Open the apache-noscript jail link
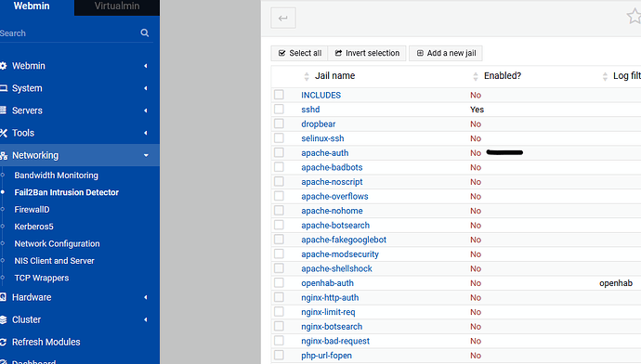Image resolution: width=641 pixels, height=364 pixels. point(332,182)
